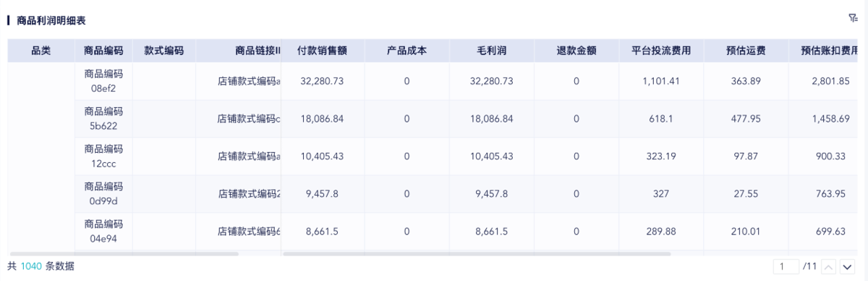Click gross profit 9,457.8 in 毛利润 column
The height and width of the screenshot is (281, 868).
(492, 194)
